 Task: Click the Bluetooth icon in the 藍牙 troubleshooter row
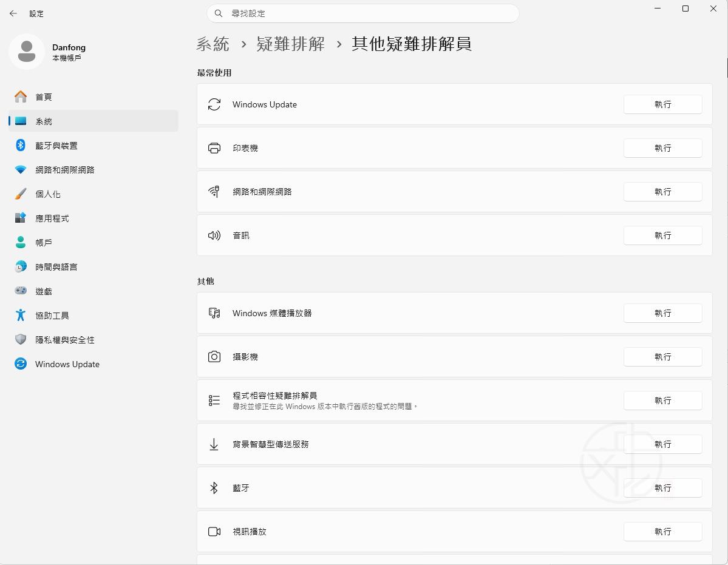[x=214, y=487]
